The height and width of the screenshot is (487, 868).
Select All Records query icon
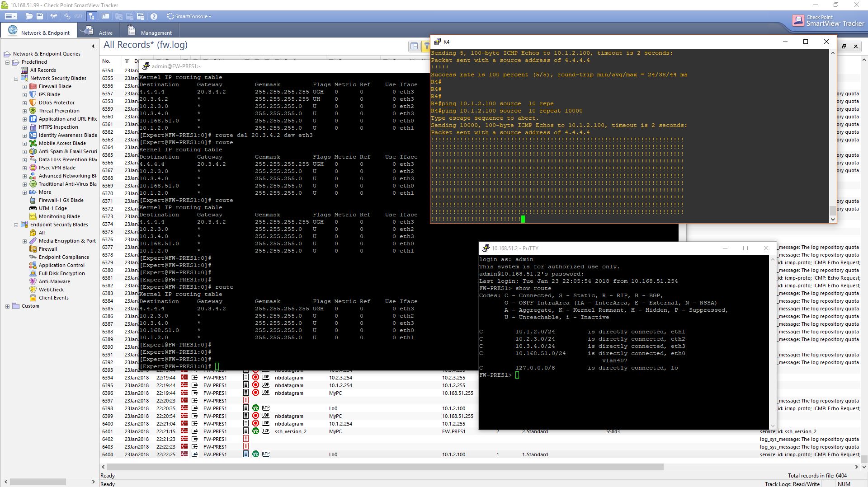coord(24,70)
